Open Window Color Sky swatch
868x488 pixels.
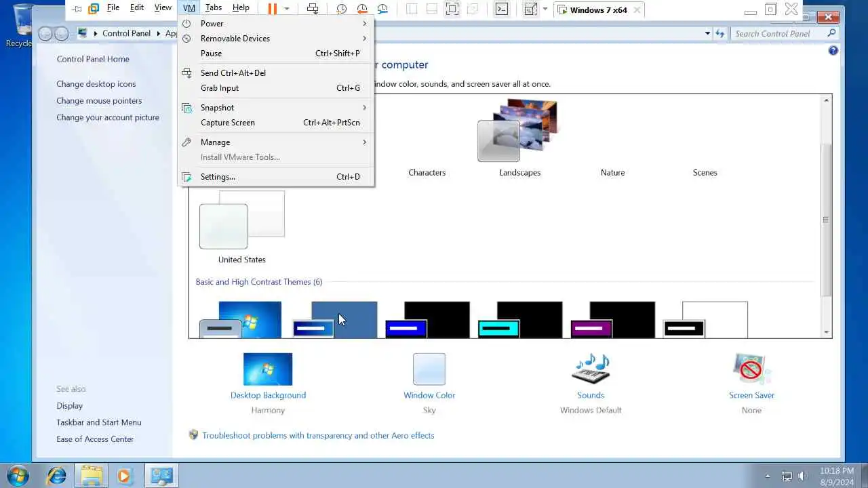point(429,369)
